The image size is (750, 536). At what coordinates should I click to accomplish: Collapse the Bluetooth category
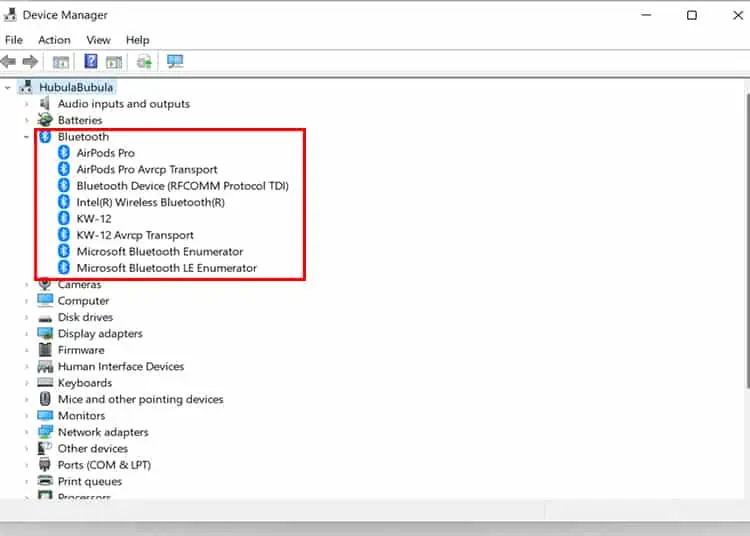(26, 137)
